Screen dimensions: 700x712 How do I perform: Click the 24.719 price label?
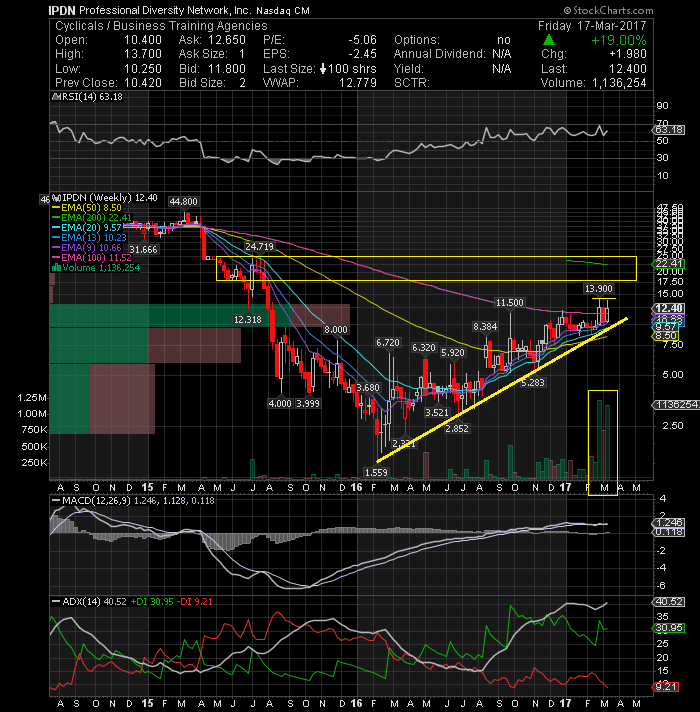click(259, 247)
